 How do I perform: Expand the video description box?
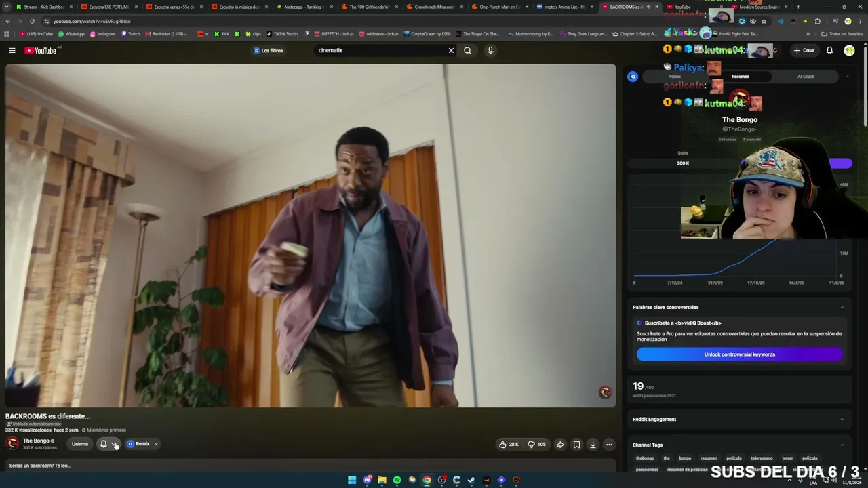311,466
